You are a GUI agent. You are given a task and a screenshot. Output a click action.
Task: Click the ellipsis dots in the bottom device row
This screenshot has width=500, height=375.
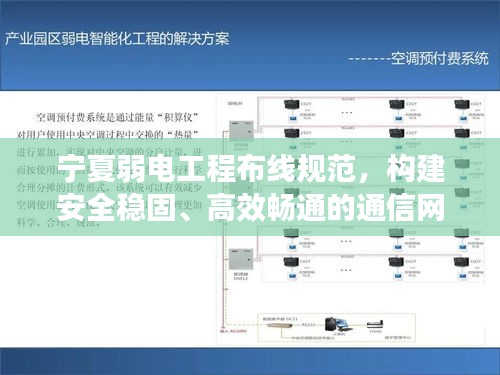(x=346, y=270)
